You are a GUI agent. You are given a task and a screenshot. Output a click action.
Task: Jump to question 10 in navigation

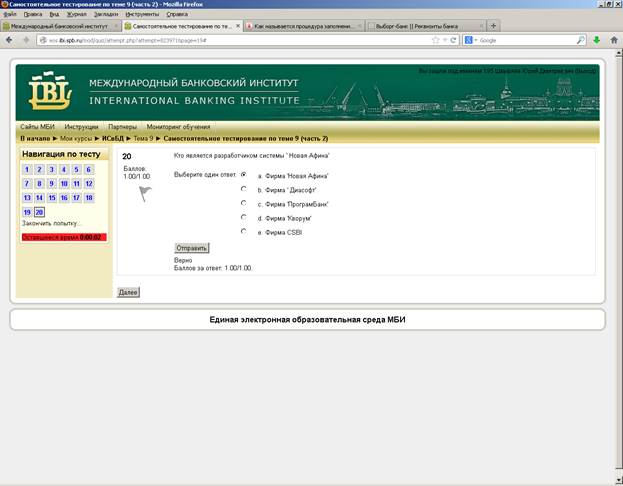click(64, 184)
